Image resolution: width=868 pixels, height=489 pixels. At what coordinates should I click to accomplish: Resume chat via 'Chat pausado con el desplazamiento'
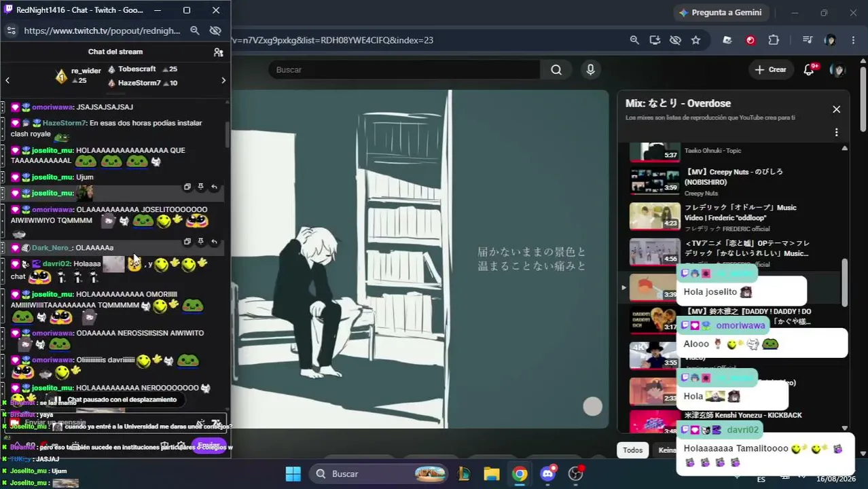(115, 399)
